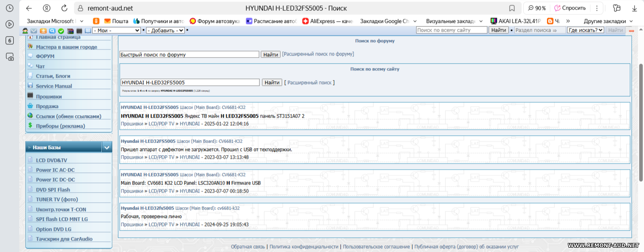This screenshot has height=252, width=644.
Task: Bookmark this page with the bookmark icon
Action: point(512,8)
